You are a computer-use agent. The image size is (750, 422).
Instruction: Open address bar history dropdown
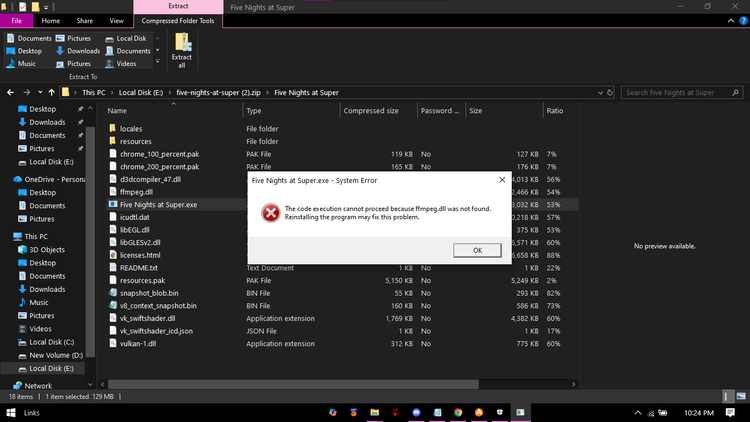[x=600, y=92]
